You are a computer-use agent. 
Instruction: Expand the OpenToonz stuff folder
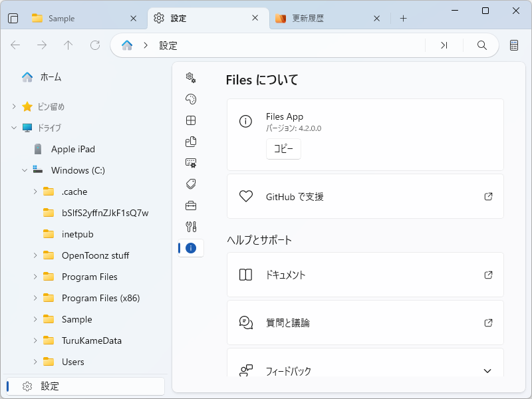[35, 255]
